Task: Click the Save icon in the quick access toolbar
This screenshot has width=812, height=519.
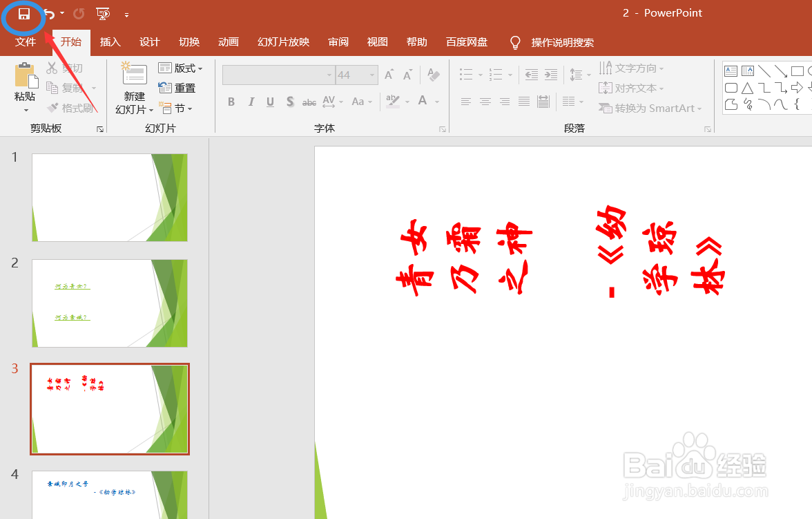Action: pyautogui.click(x=23, y=14)
